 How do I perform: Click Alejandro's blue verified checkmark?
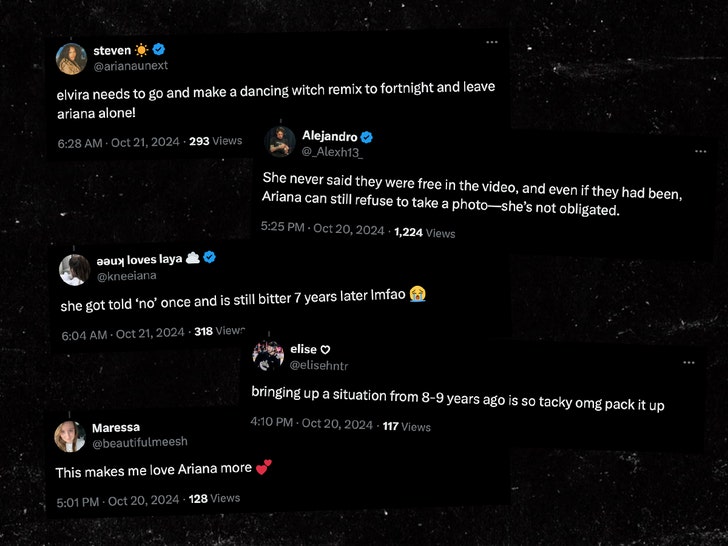(367, 136)
